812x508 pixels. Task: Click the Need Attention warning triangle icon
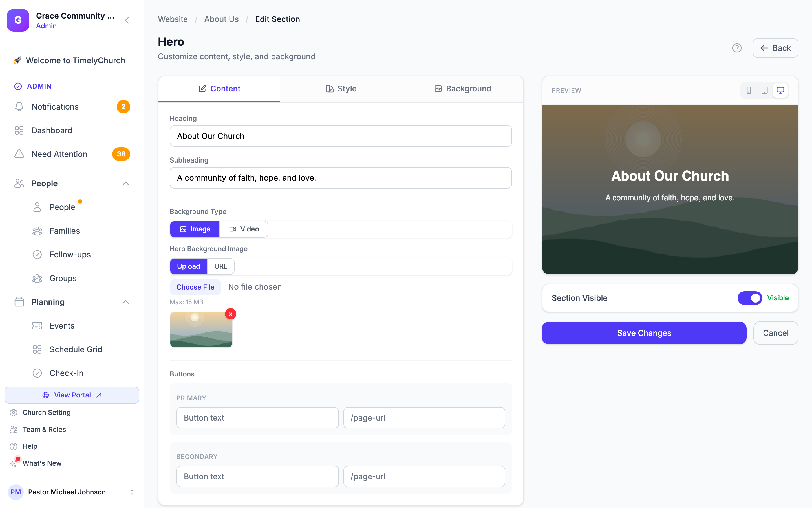pyautogui.click(x=19, y=154)
